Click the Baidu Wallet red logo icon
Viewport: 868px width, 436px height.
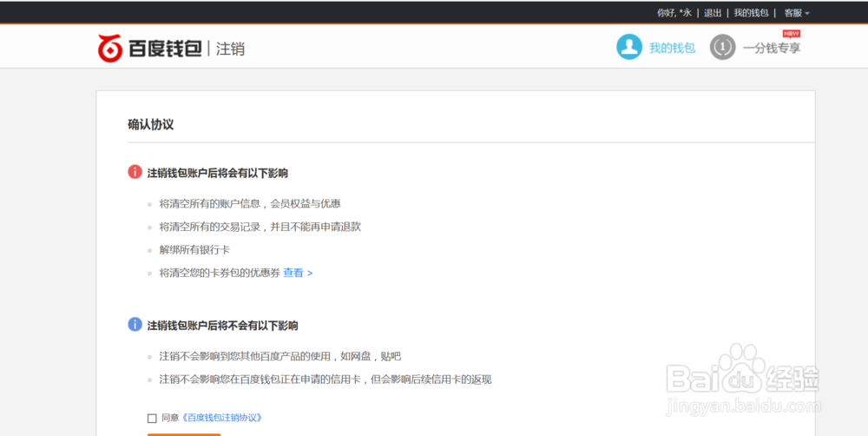tap(109, 48)
